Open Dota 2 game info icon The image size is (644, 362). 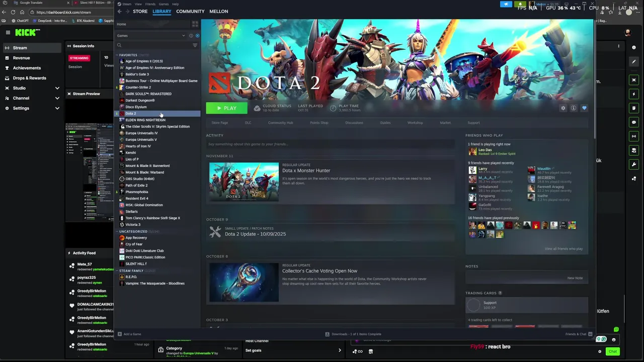coord(573,108)
